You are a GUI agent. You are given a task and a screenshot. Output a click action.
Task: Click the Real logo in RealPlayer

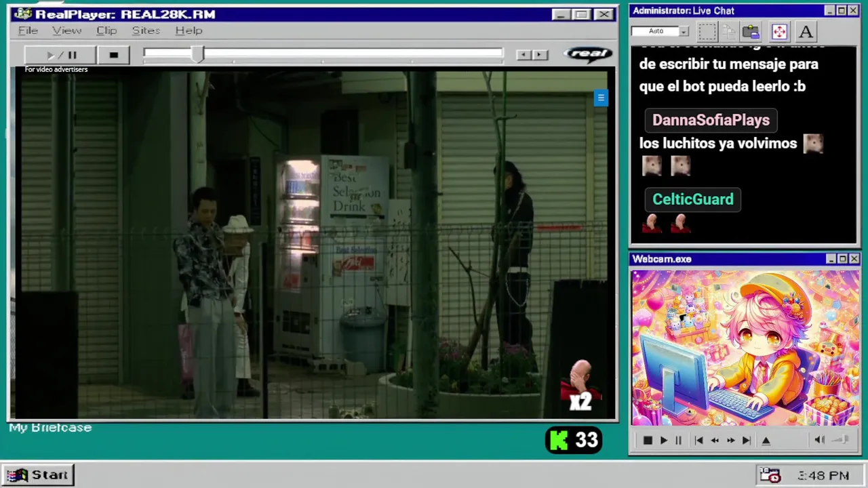588,54
